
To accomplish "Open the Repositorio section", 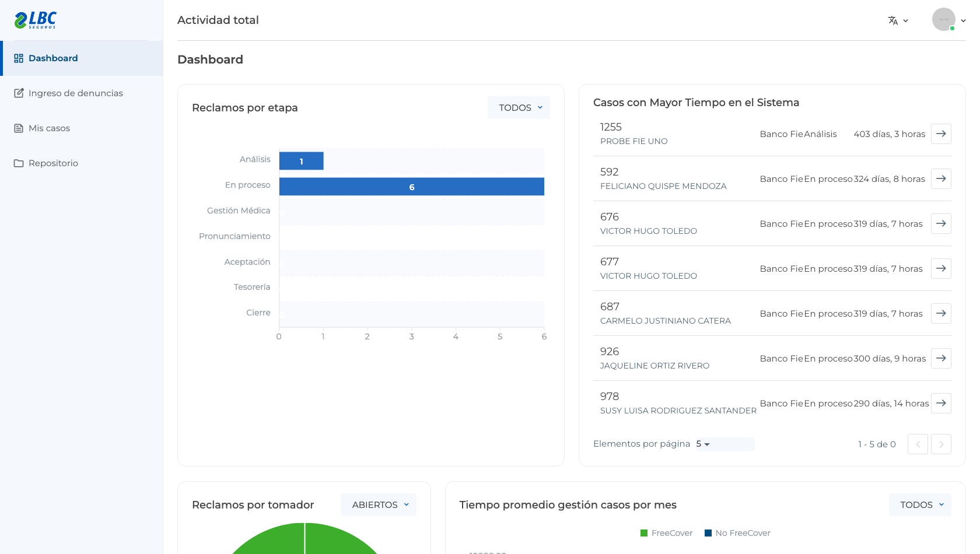I will (82, 163).
